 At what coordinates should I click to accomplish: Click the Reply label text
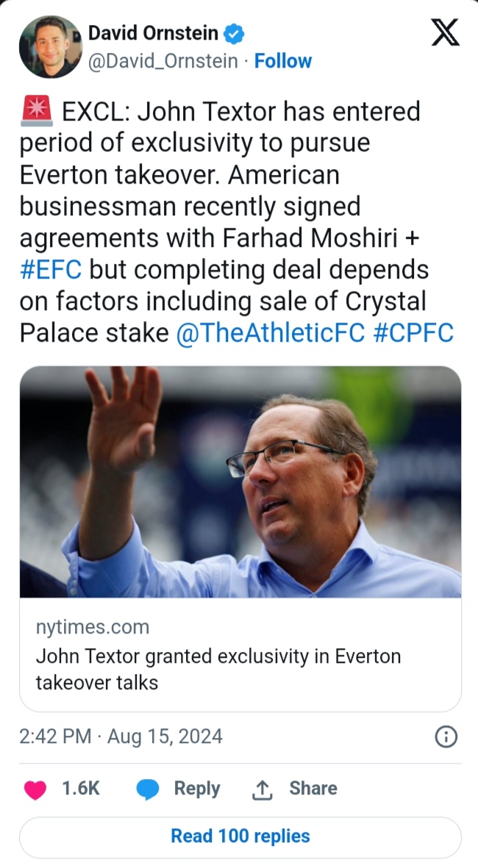(x=196, y=789)
